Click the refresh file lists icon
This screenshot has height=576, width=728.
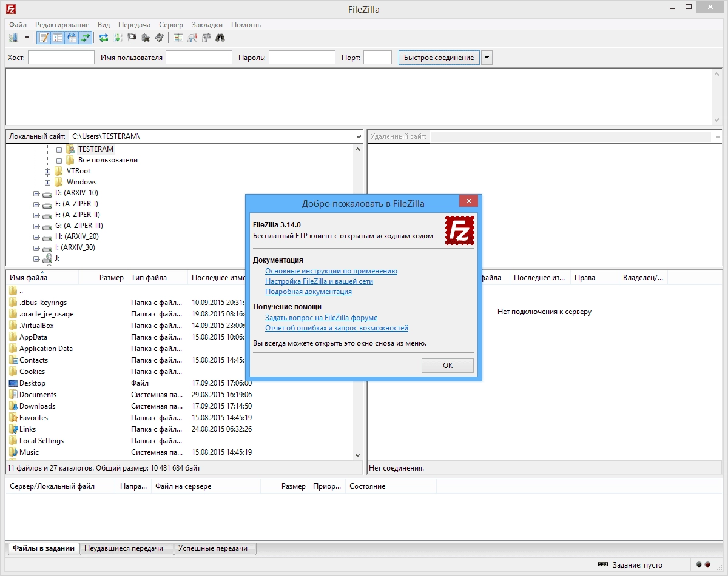(104, 38)
